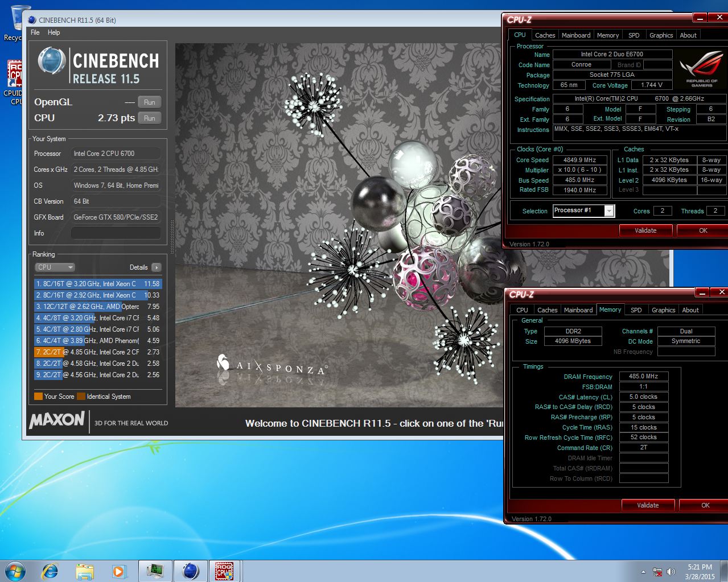Screen dimensions: 728x582
Task: Click the rendered scene image
Action: [339, 225]
